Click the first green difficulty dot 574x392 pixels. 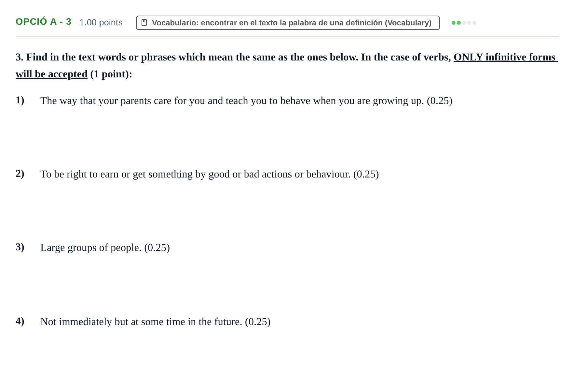pyautogui.click(x=454, y=23)
